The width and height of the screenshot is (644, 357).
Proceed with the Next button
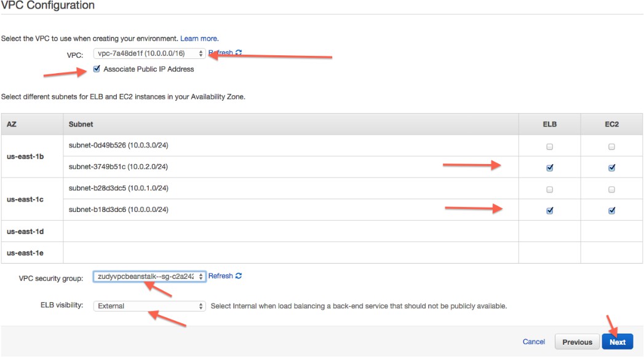tap(618, 342)
